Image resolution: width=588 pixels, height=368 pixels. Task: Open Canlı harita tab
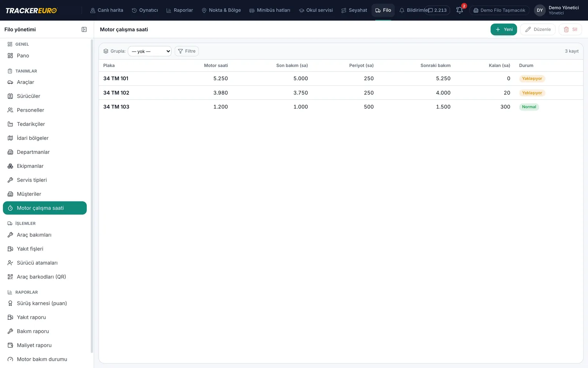(x=107, y=10)
